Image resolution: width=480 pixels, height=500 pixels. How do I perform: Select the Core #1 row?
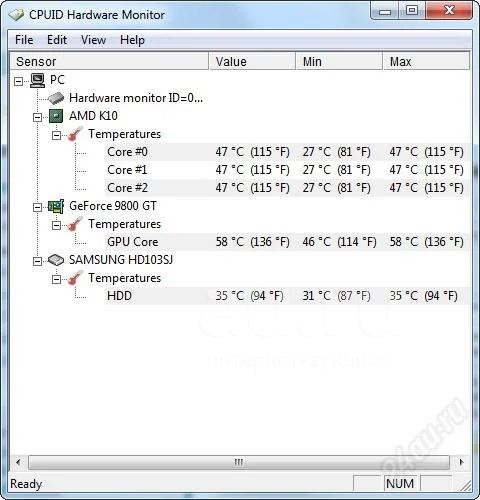[x=287, y=170]
